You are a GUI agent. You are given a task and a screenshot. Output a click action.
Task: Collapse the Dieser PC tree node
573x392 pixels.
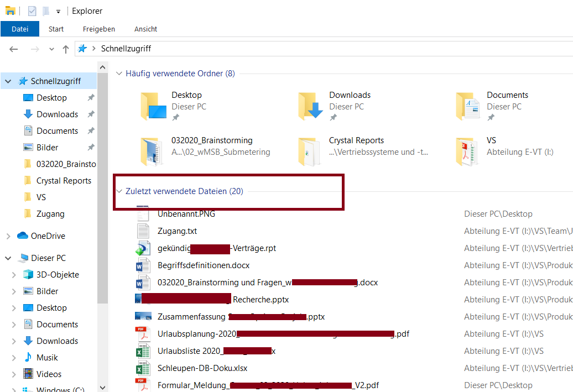8,258
